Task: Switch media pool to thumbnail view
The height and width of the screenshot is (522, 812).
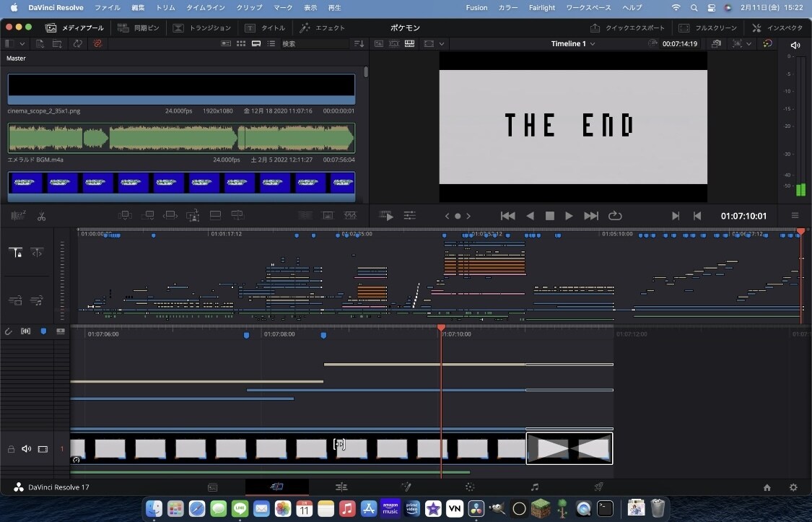Action: (x=241, y=44)
